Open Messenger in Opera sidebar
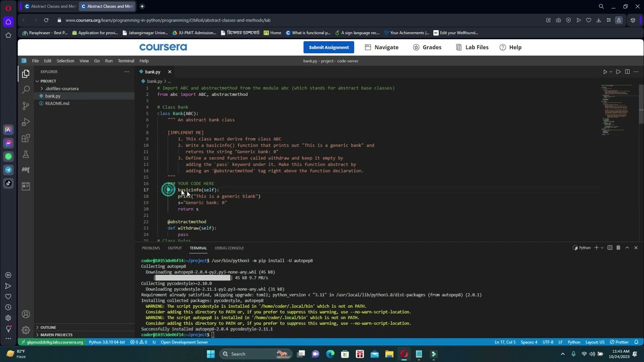This screenshot has height=362, width=644. 8,143
